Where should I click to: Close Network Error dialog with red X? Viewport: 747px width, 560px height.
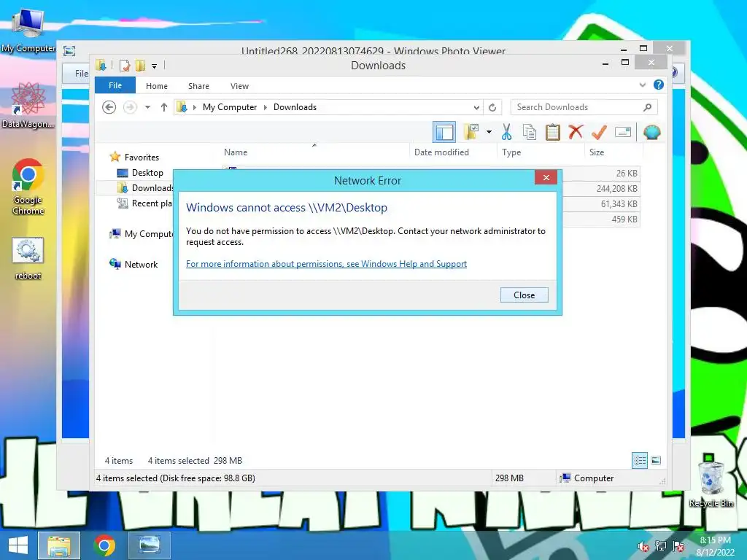546,178
